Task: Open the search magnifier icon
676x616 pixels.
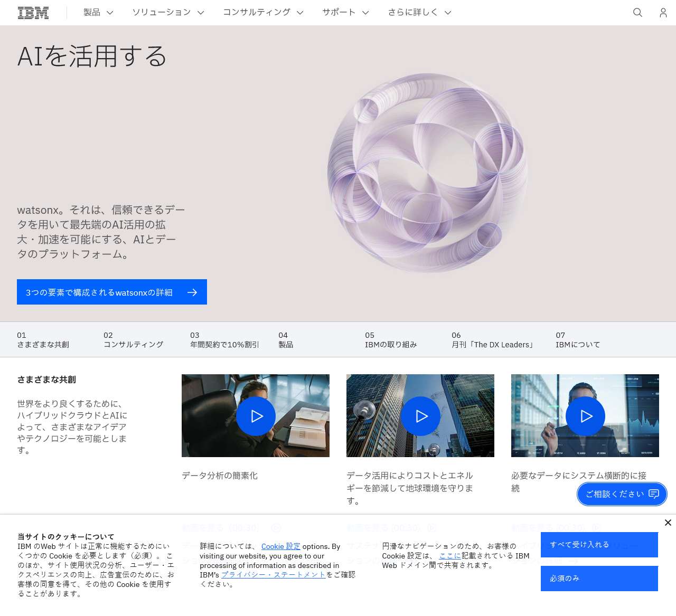Action: pyautogui.click(x=637, y=13)
